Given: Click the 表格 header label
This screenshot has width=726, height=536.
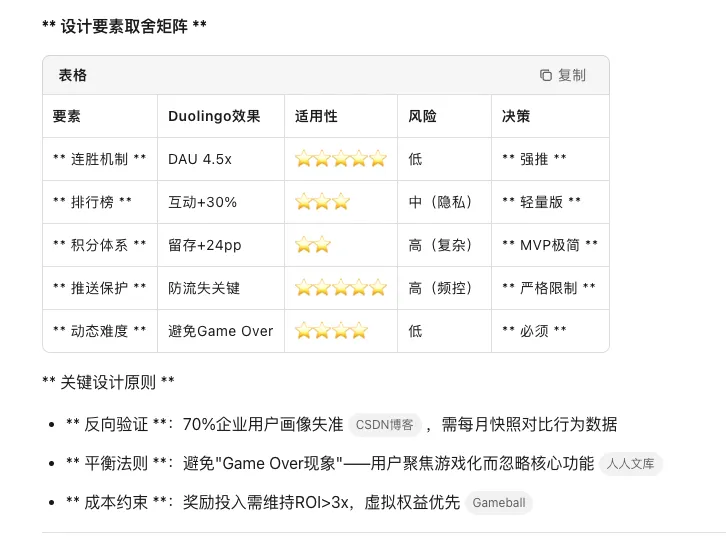Looking at the screenshot, I should pos(73,75).
